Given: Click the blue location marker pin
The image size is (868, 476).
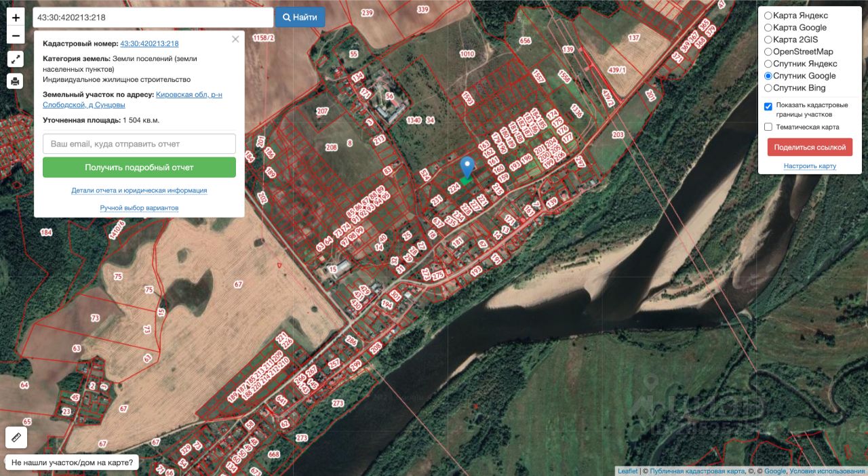Looking at the screenshot, I should tap(467, 167).
